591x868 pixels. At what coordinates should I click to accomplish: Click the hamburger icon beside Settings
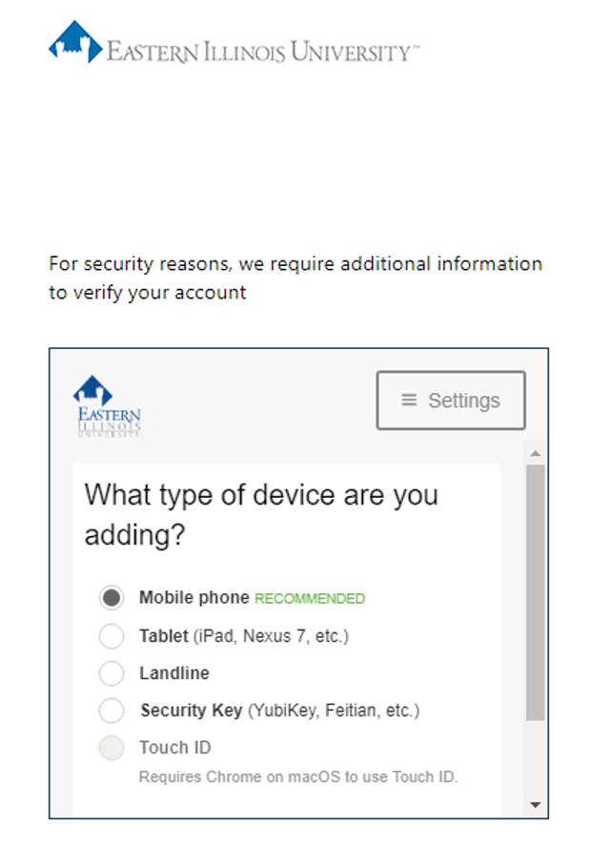tap(409, 401)
